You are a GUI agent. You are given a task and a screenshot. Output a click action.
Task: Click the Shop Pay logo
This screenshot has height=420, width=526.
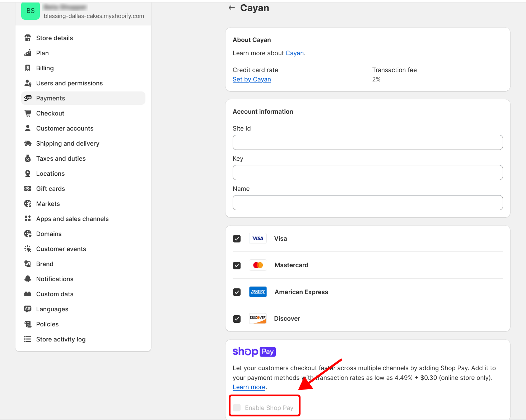254,352
